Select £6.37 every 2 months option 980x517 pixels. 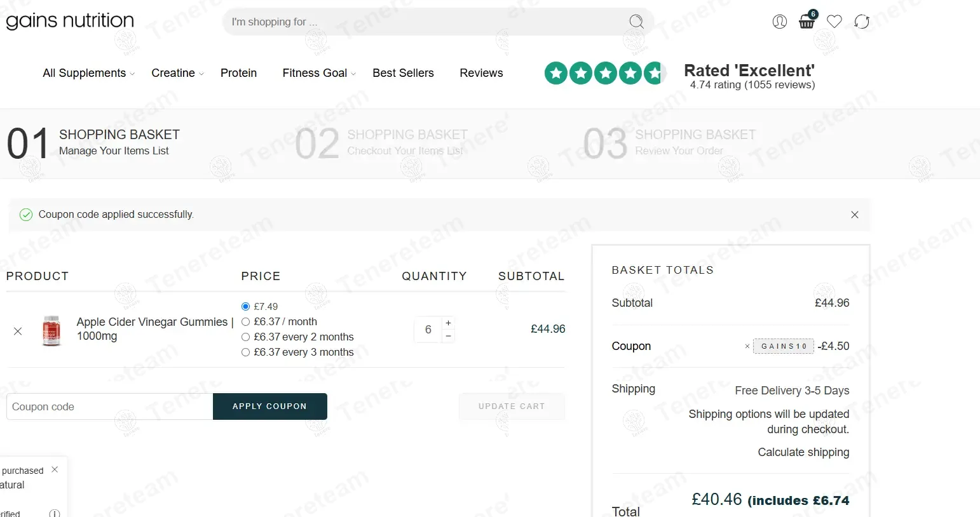click(245, 337)
